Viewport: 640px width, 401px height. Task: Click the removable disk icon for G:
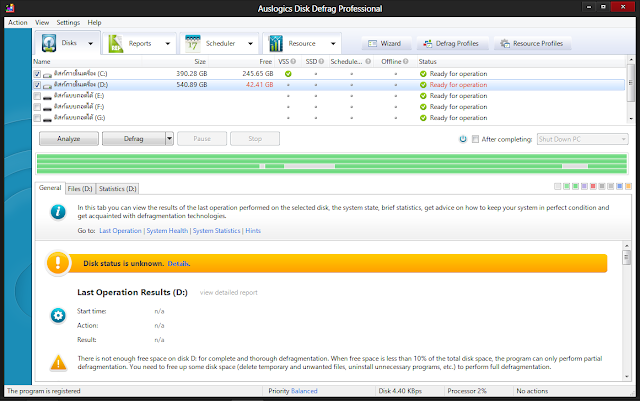[x=47, y=119]
